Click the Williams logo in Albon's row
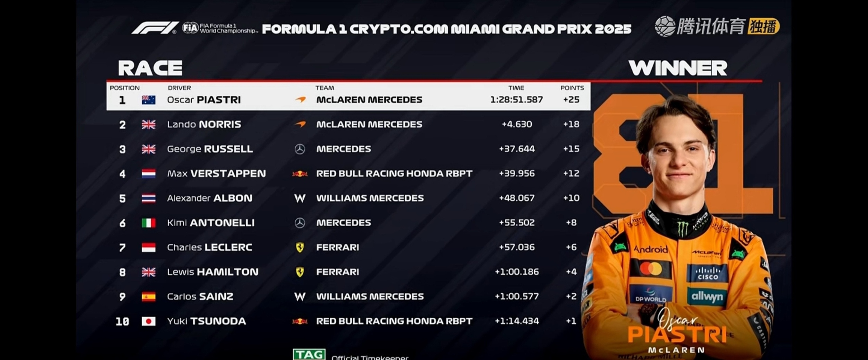 click(x=299, y=198)
